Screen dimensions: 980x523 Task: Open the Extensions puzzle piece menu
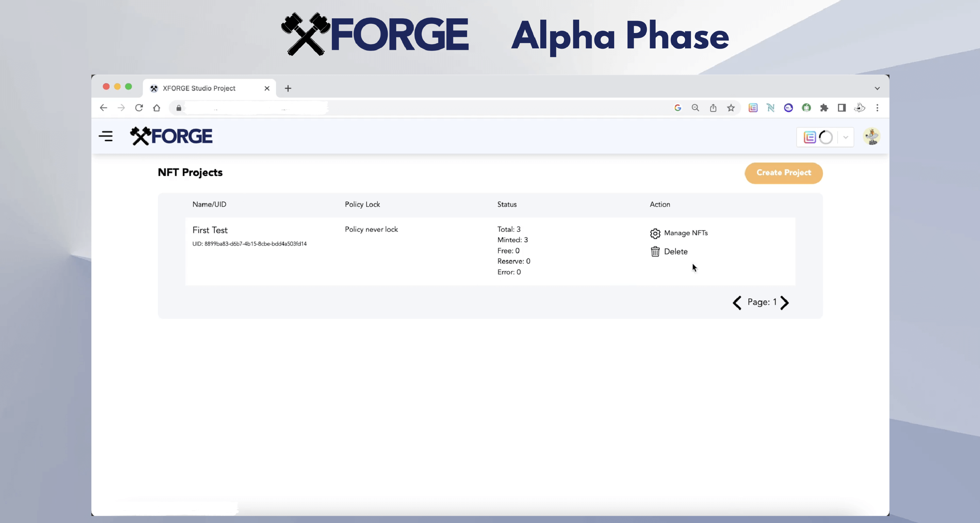pos(824,108)
